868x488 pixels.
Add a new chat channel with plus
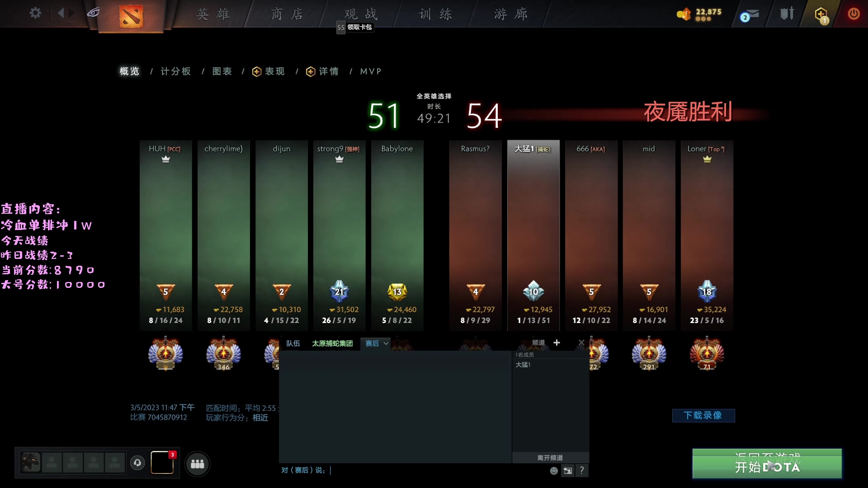557,343
